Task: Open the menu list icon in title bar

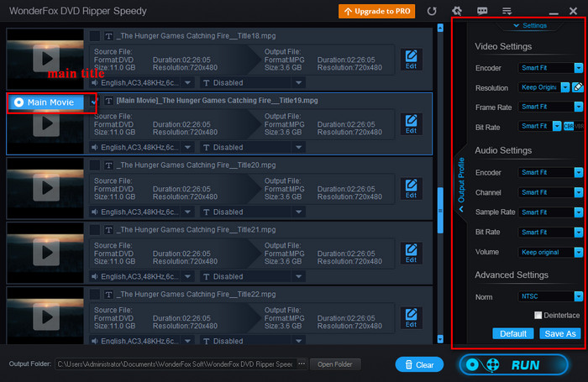Action: [x=507, y=11]
